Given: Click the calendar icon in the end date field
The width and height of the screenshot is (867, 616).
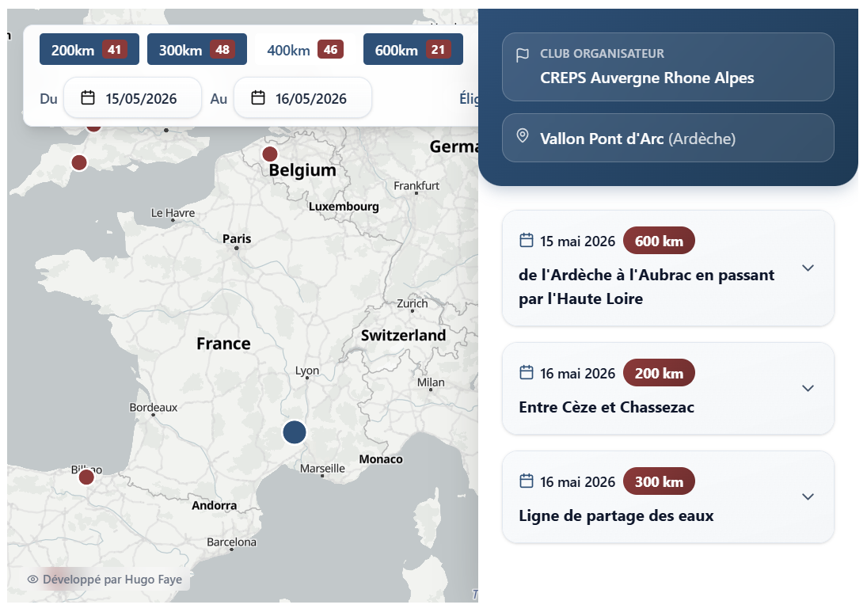Looking at the screenshot, I should click(x=258, y=98).
